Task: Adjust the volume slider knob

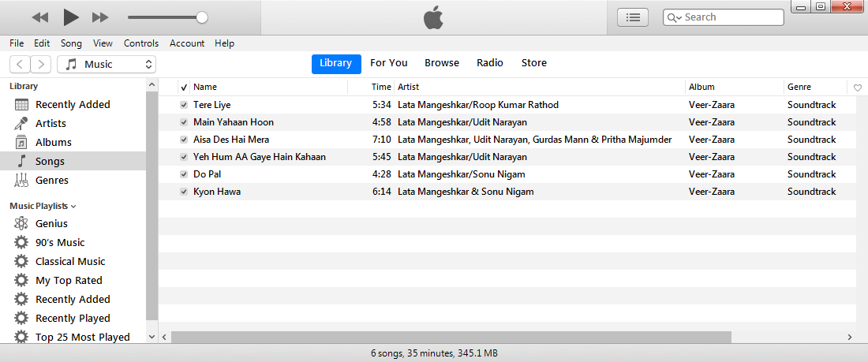Action: coord(202,17)
